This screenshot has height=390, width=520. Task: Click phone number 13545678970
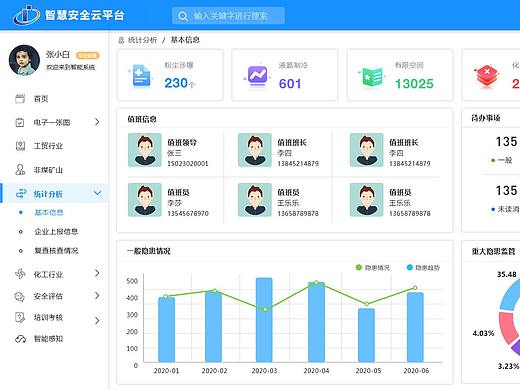188,213
